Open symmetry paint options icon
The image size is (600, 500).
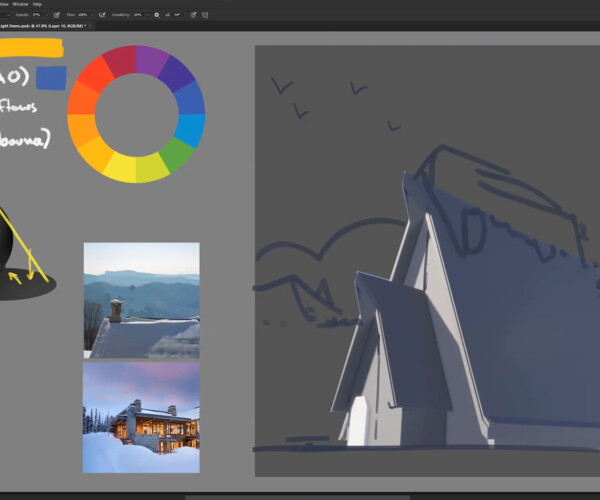[205, 15]
